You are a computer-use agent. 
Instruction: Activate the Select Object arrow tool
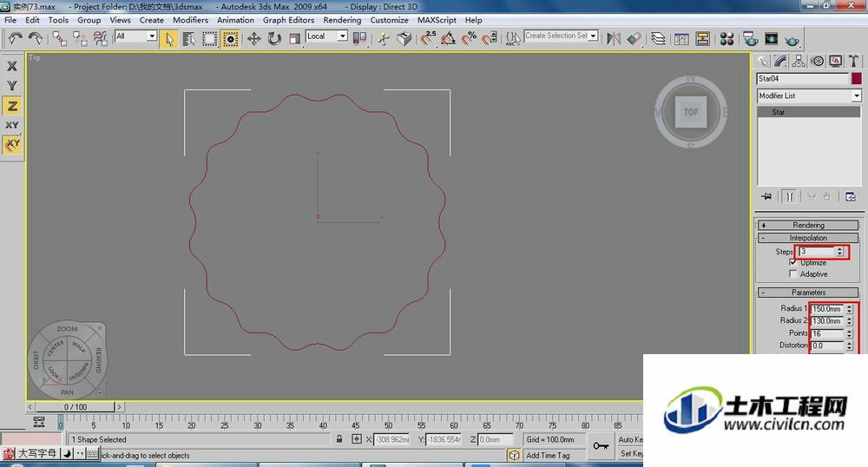[169, 39]
